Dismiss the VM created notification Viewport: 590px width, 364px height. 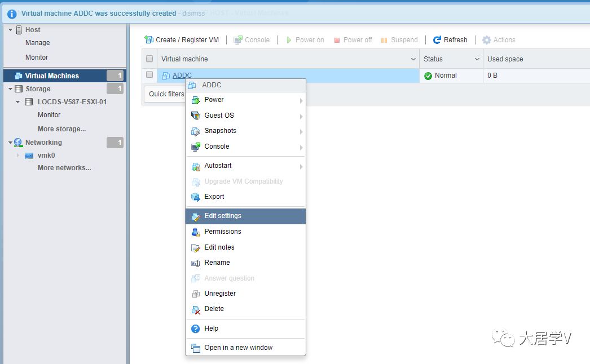(193, 14)
